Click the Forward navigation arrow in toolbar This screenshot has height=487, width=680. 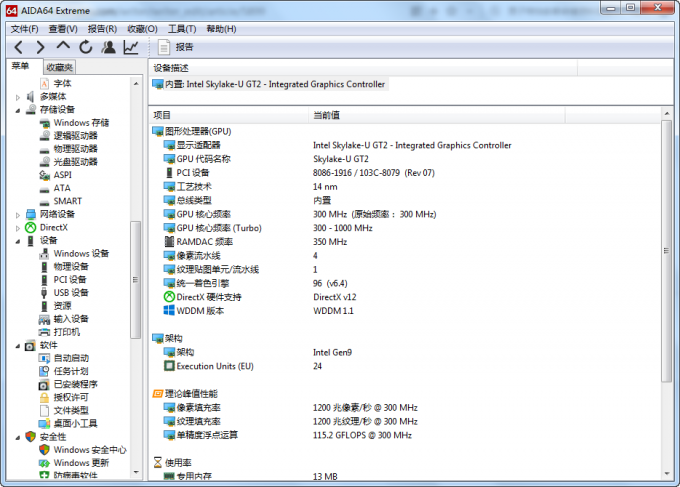click(40, 47)
